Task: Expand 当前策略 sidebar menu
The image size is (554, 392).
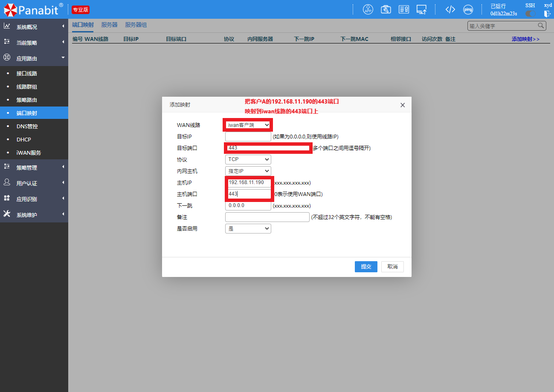Action: point(34,43)
